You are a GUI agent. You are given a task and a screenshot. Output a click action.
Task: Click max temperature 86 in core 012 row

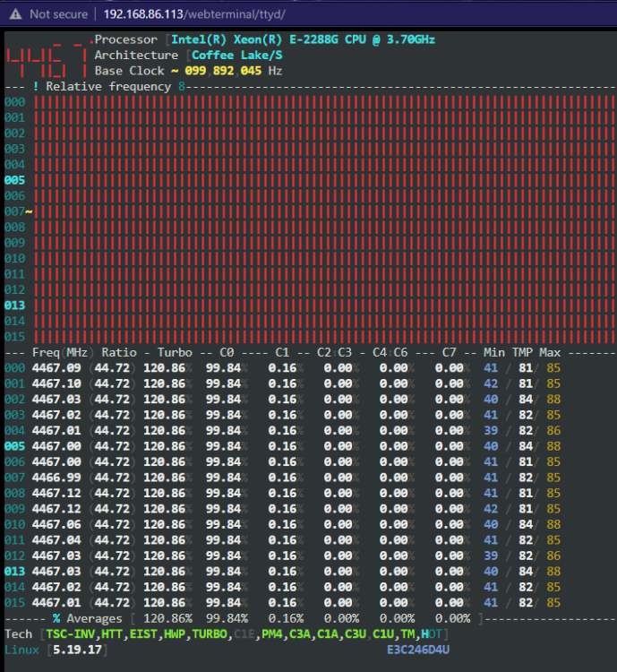[x=553, y=556]
